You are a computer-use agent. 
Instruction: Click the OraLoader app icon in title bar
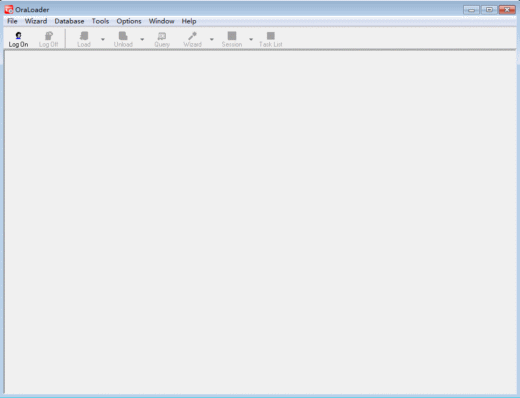(x=9, y=10)
